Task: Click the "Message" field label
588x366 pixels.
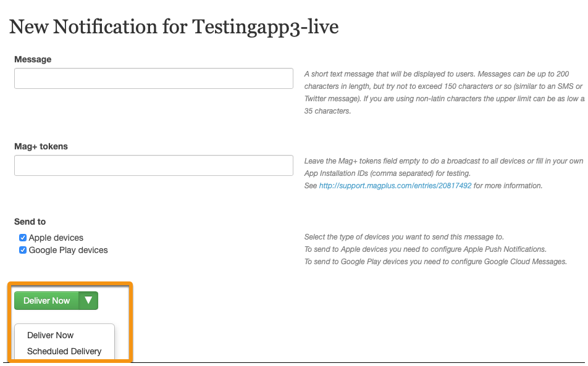Action: click(33, 59)
